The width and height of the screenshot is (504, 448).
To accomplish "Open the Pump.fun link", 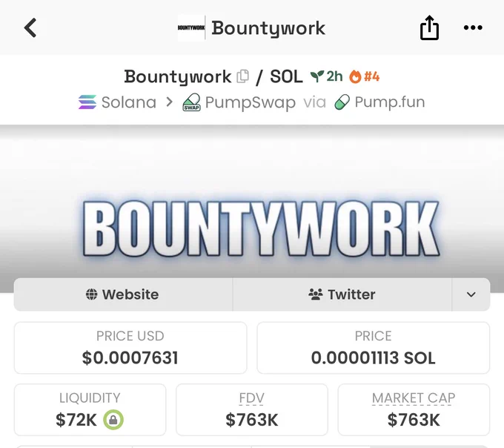I will click(x=390, y=102).
